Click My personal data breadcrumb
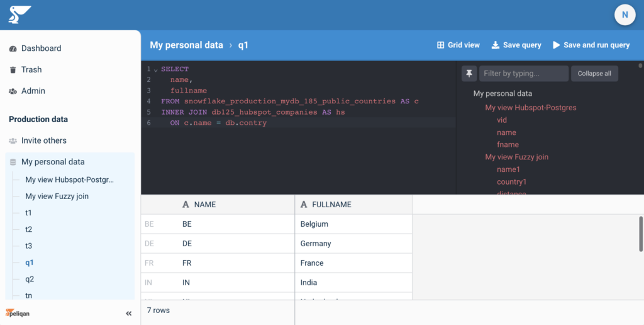This screenshot has width=644, height=325. (186, 45)
